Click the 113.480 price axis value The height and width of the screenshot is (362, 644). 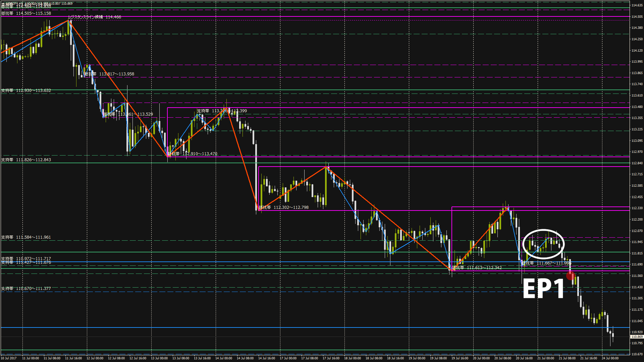coord(637,107)
